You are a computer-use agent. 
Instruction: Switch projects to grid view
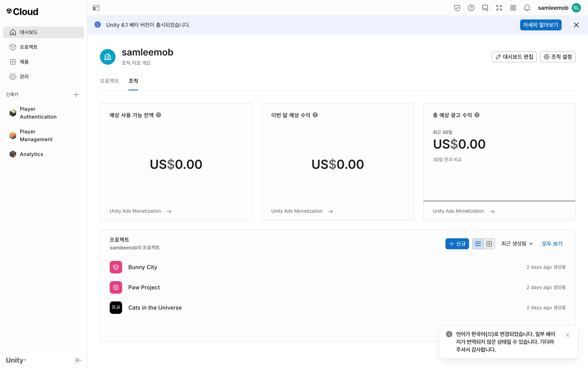(x=489, y=244)
